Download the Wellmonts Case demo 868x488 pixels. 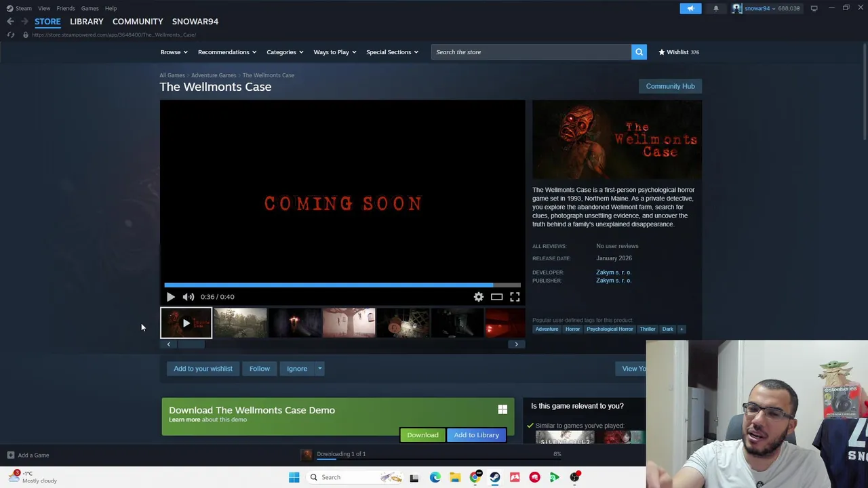tap(422, 435)
